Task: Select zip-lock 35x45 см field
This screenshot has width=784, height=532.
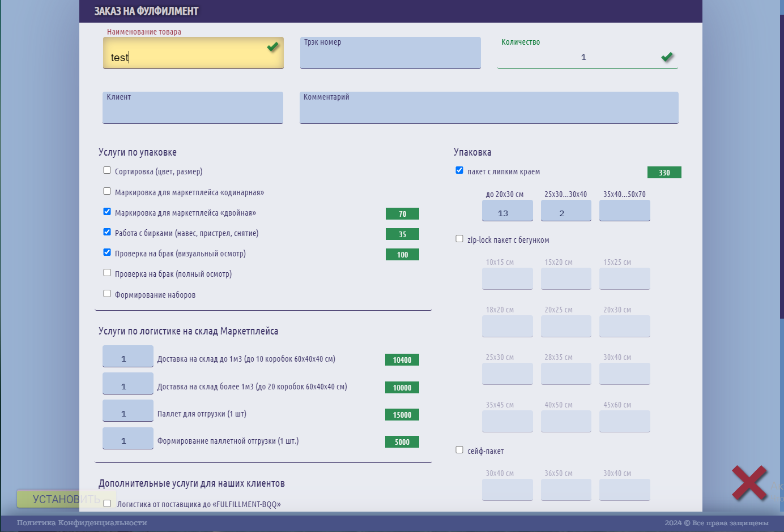Action: [x=508, y=422]
